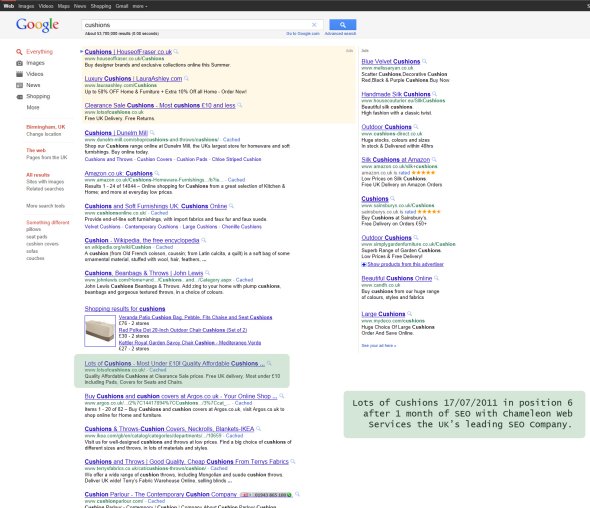Click Advanced search link
Image resolution: width=590 pixels, height=508 pixels.
click(340, 33)
